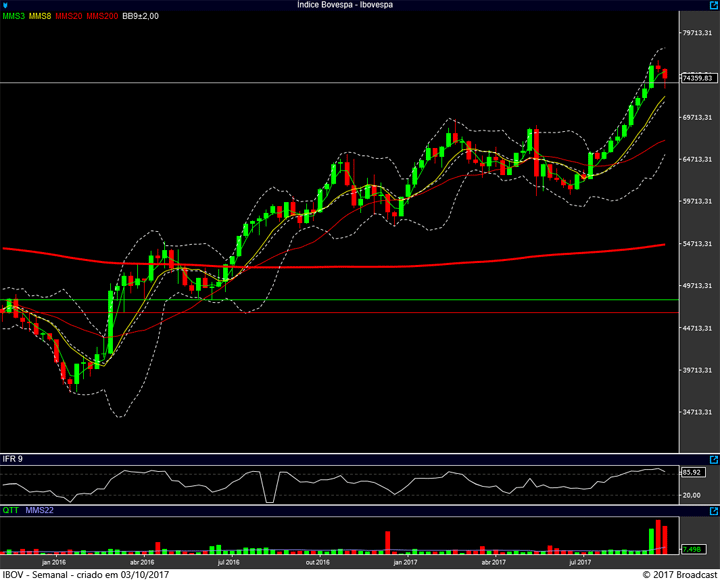Select the green MMS3 indicator label
Screen dimensions: 720x580
click(13, 16)
